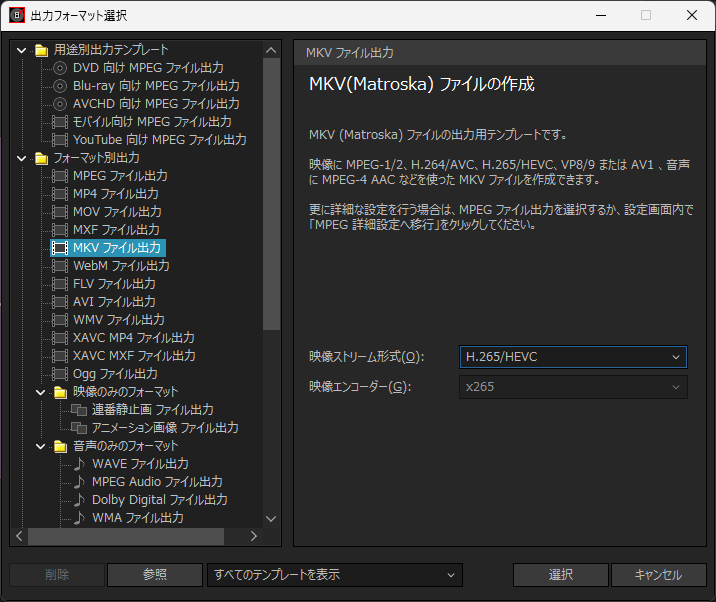Viewport: 716px width, 602px height.
Task: Open the すべてのテンプレートを表示 filter dropdown
Action: click(x=335, y=575)
